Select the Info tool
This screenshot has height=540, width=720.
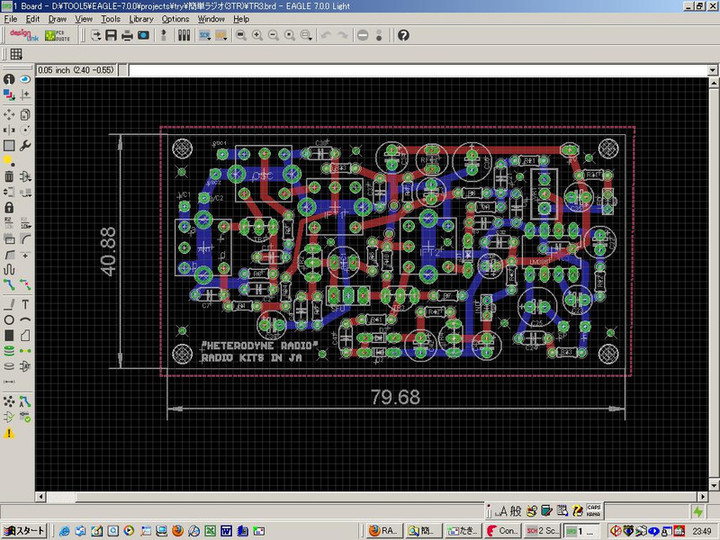point(9,79)
